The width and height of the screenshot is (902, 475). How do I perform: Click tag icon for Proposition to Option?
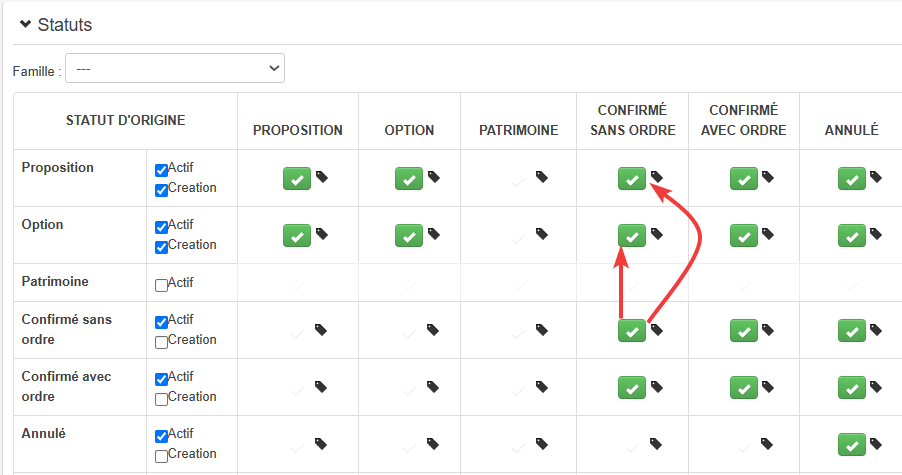434,177
